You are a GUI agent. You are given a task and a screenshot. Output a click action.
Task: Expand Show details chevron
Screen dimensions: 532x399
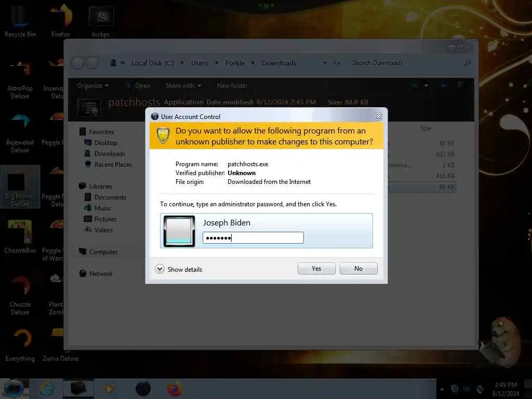tap(160, 269)
